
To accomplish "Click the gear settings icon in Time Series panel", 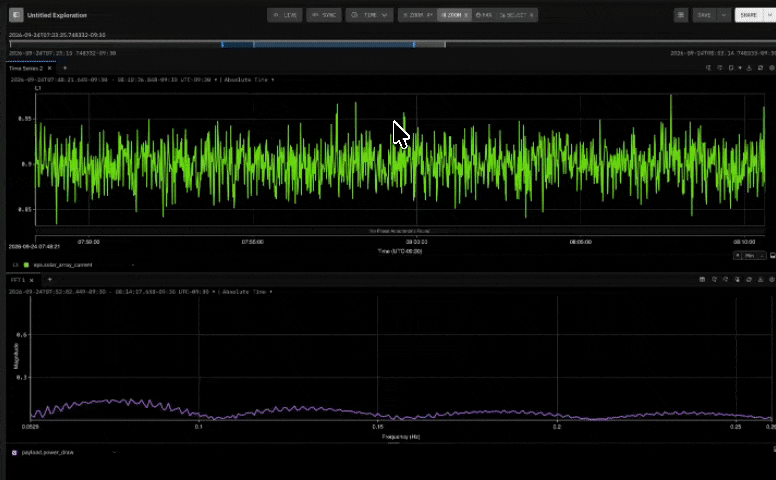I will click(772, 68).
